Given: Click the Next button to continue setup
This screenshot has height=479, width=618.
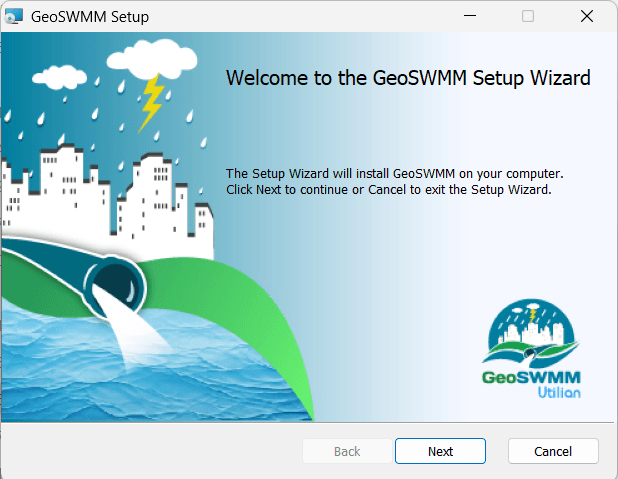Looking at the screenshot, I should coord(440,451).
